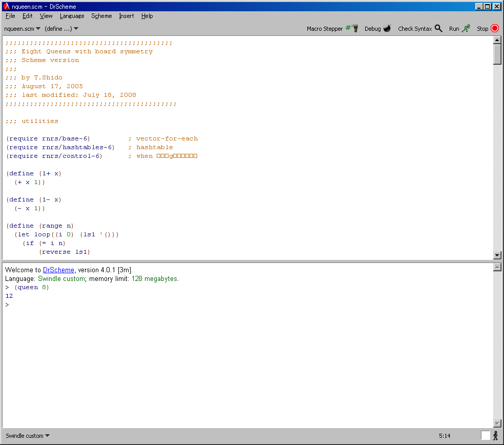504x445 pixels.
Task: Click the Stop label
Action: 482,29
